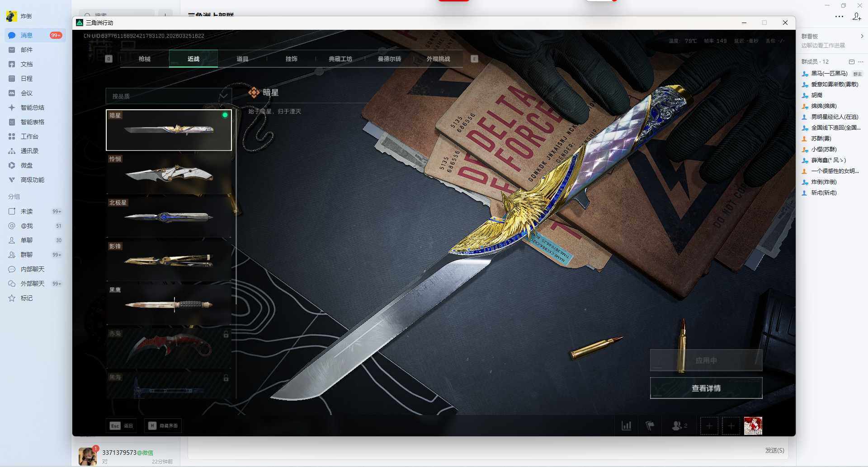Click the Esc 返回 button

[122, 426]
